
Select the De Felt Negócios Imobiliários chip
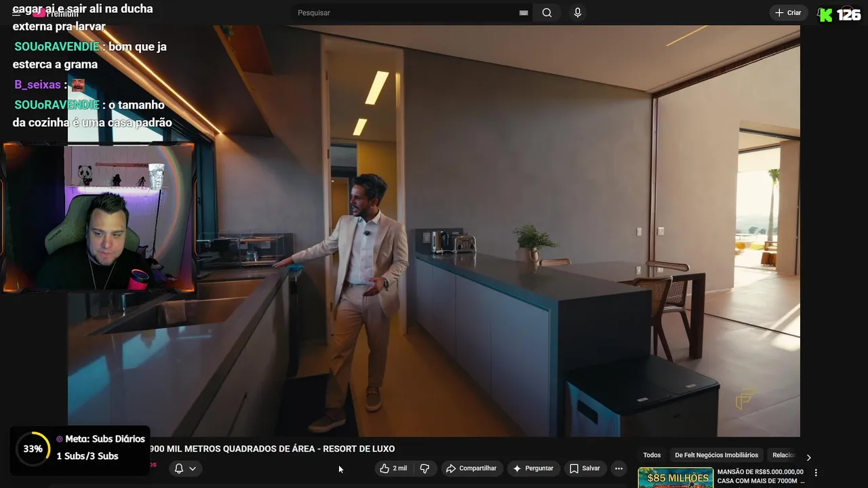[x=716, y=455]
